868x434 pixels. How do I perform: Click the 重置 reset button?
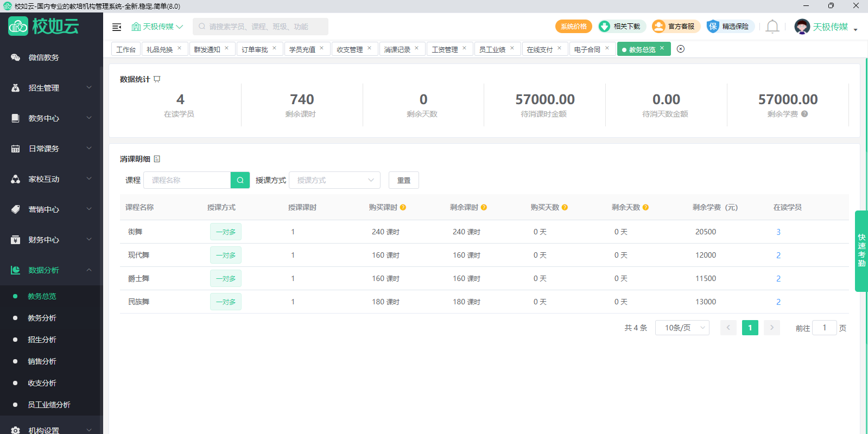(x=403, y=180)
